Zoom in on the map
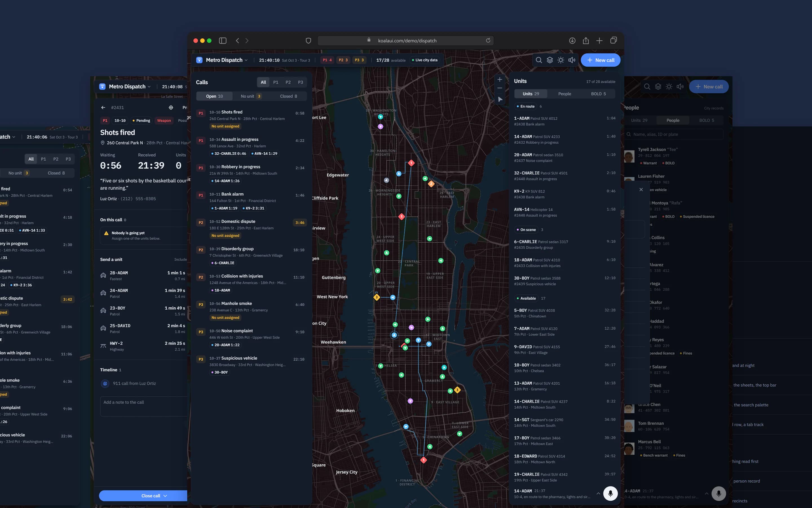 point(500,80)
